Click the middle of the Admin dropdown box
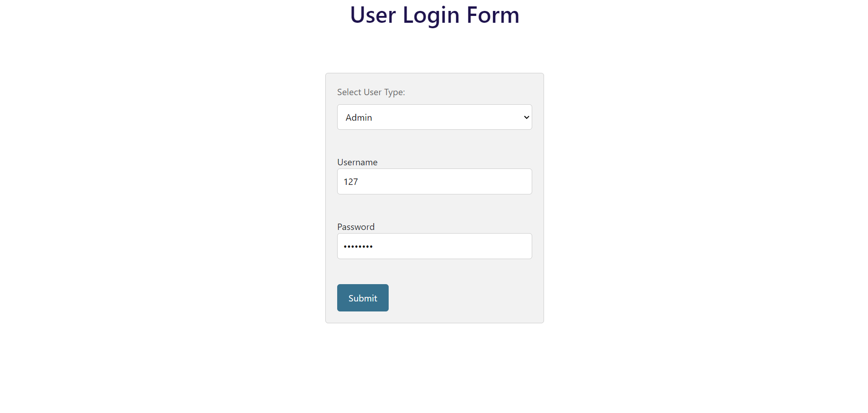 pyautogui.click(x=434, y=117)
